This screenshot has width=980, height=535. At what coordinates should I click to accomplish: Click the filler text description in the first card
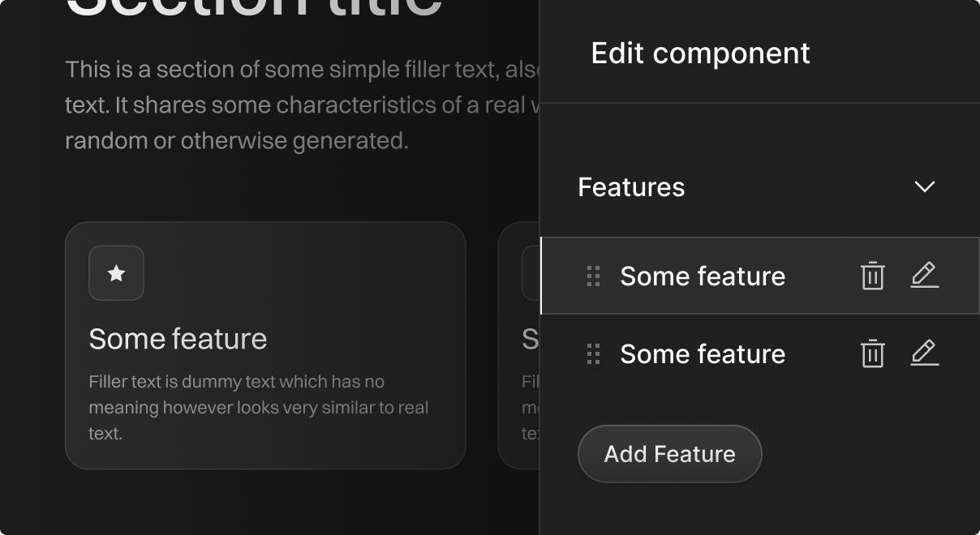point(258,407)
